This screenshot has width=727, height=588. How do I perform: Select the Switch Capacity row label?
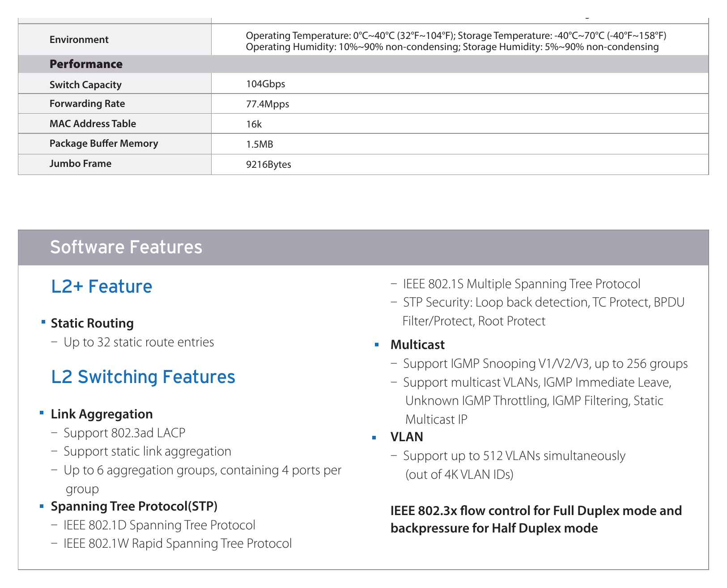pos(85,85)
